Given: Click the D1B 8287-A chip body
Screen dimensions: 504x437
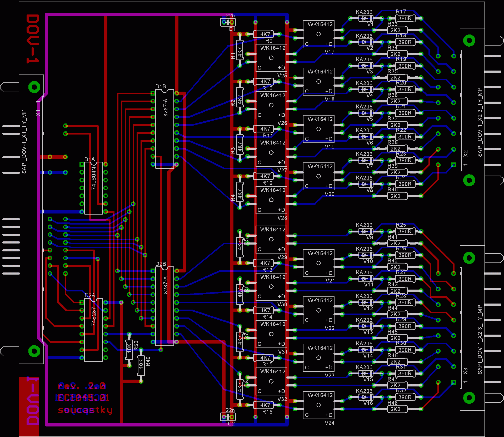Looking at the screenshot, I should click(165, 128).
